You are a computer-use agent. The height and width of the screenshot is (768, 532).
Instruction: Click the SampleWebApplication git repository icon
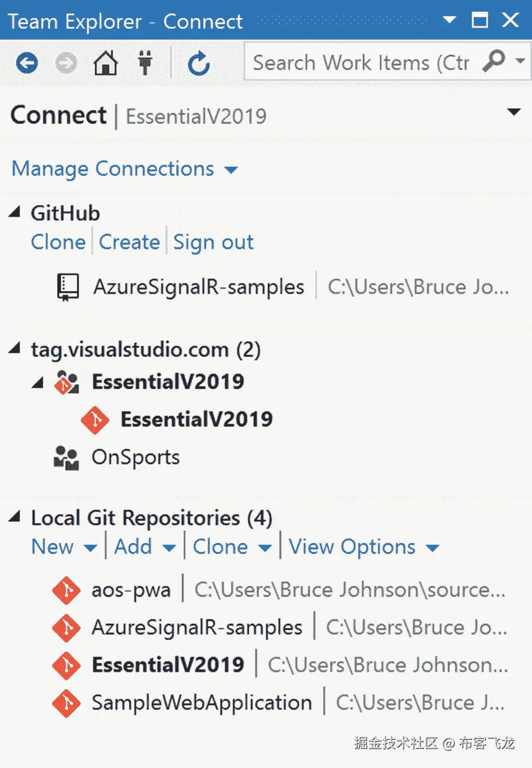[66, 703]
